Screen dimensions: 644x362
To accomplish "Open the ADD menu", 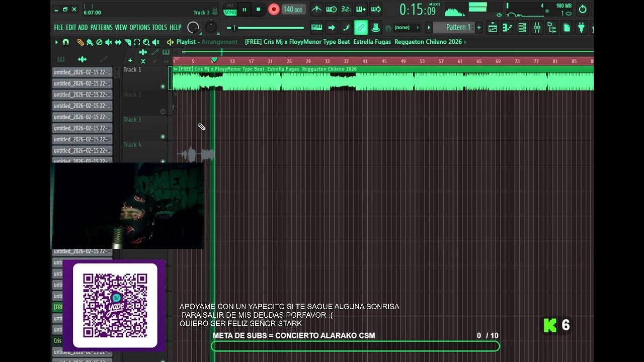I will pyautogui.click(x=83, y=28).
